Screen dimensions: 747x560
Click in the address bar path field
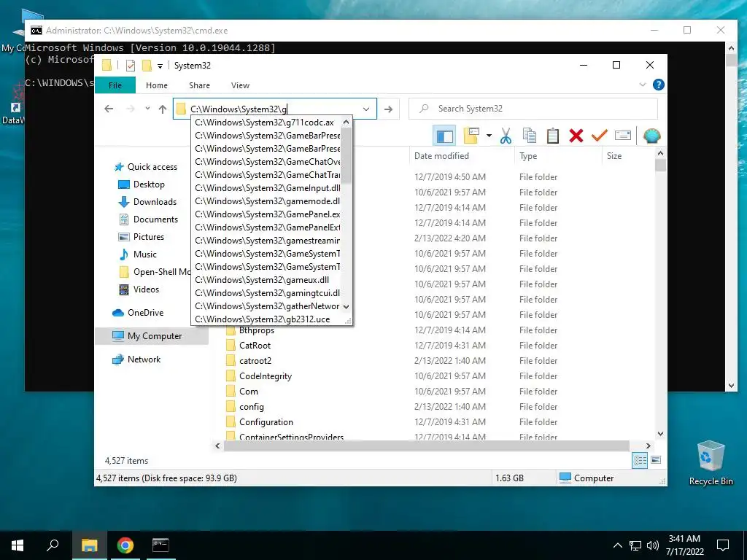[274, 109]
